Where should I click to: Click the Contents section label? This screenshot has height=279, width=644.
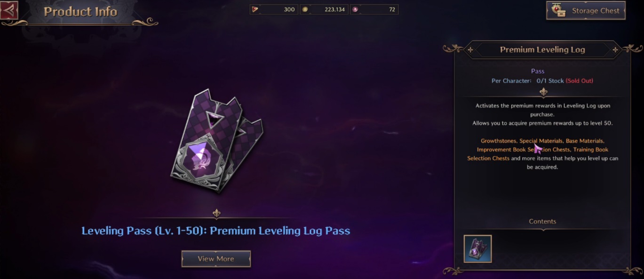tap(542, 221)
